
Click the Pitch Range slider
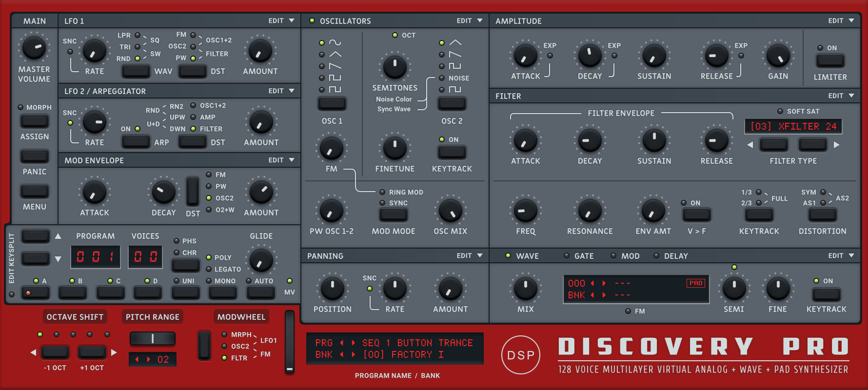pos(152,338)
